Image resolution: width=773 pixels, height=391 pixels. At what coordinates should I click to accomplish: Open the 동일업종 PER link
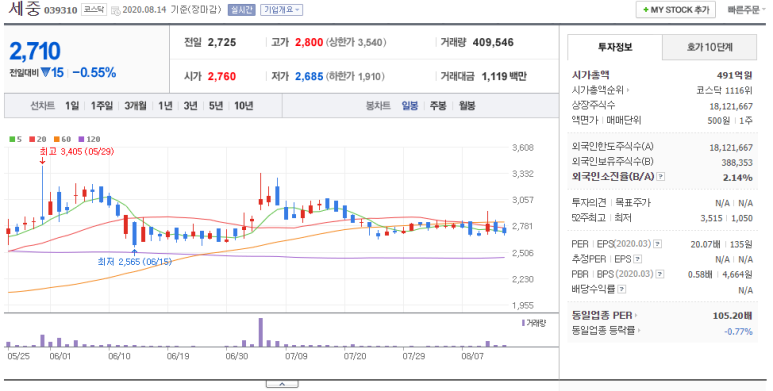604,315
